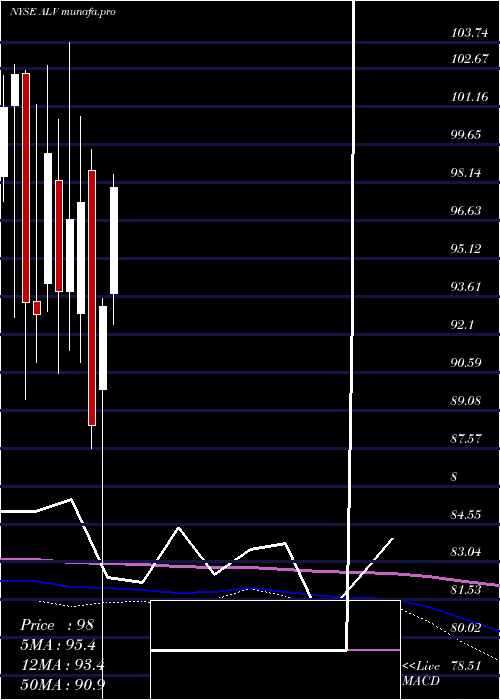The height and width of the screenshot is (700, 500).
Task: Click the 50MA : 90.9 readout
Action: pyautogui.click(x=63, y=685)
